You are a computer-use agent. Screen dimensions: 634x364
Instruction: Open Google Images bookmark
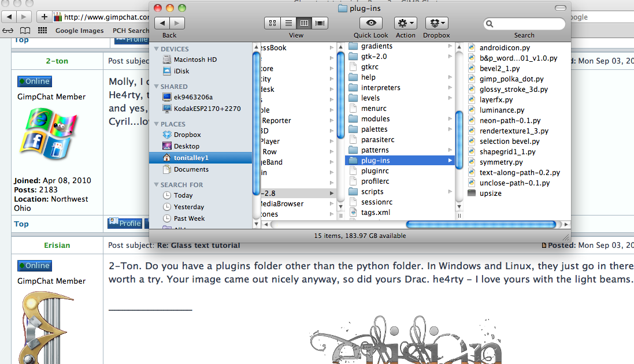tap(80, 31)
